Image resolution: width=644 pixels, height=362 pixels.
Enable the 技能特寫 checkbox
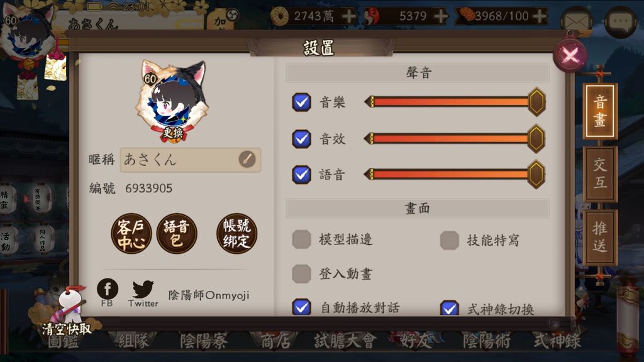click(449, 240)
